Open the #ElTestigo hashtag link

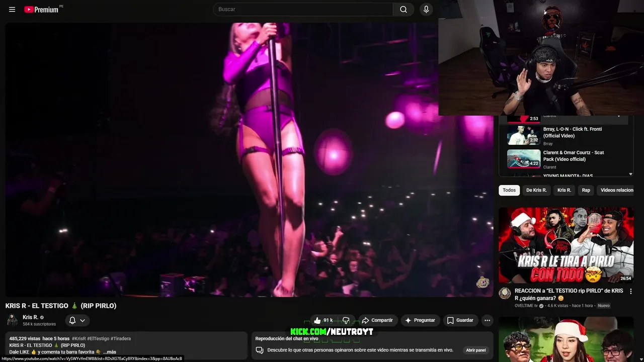click(98, 339)
